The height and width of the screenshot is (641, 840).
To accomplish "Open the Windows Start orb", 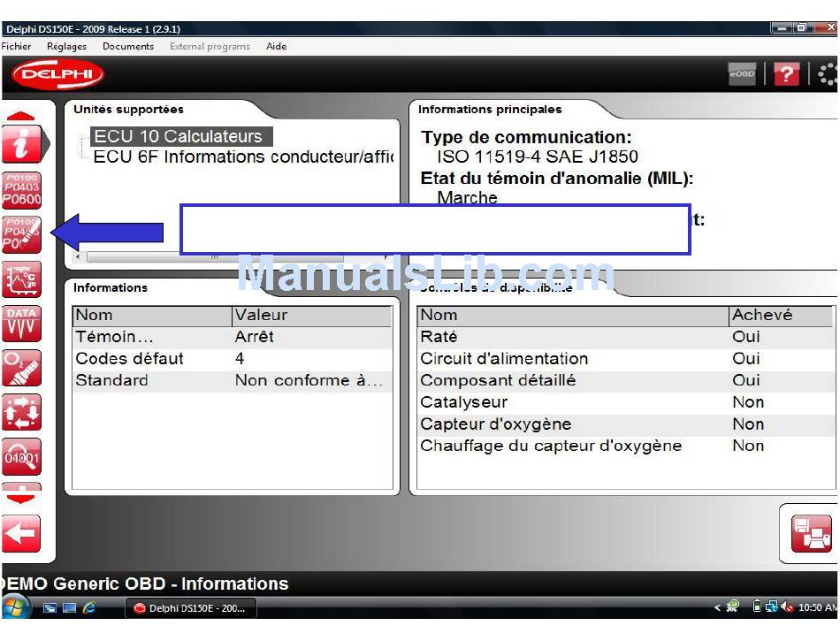I will click(15, 607).
